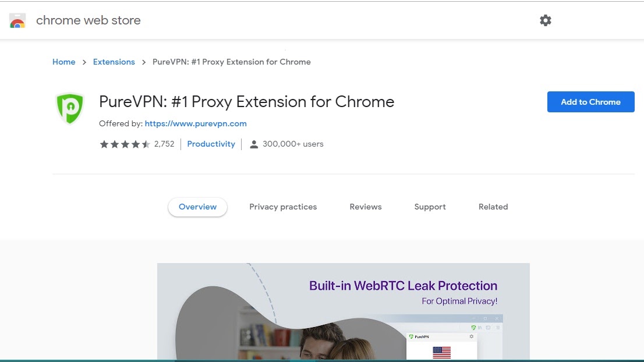Open the Productivity category link
The image size is (644, 362).
(x=211, y=144)
